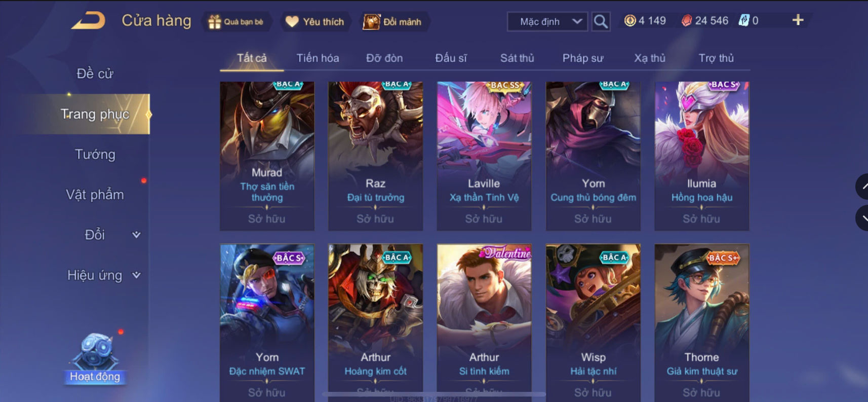Click the up arrow on the right edge
Image resolution: width=868 pixels, height=402 pixels.
click(x=862, y=187)
